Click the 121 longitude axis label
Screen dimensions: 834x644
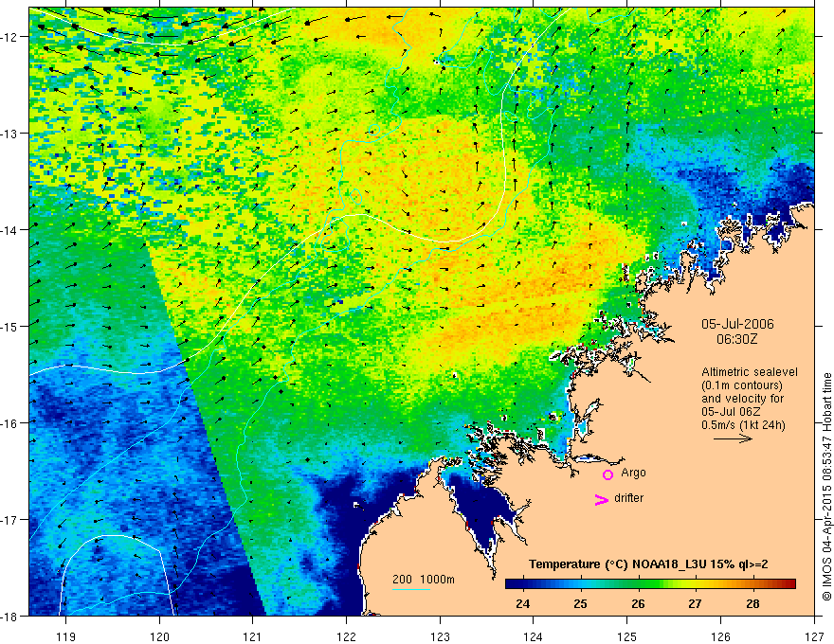coord(253,636)
